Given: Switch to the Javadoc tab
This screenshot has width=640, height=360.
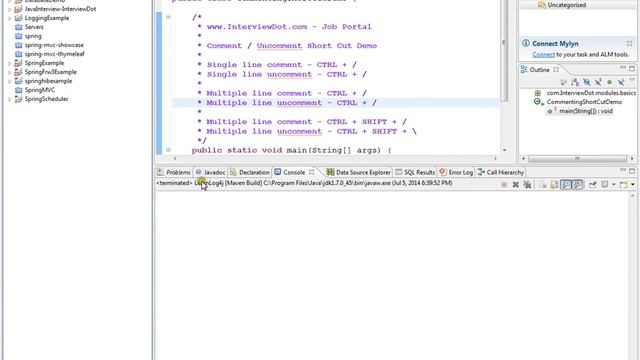Looking at the screenshot, I should click(210, 172).
